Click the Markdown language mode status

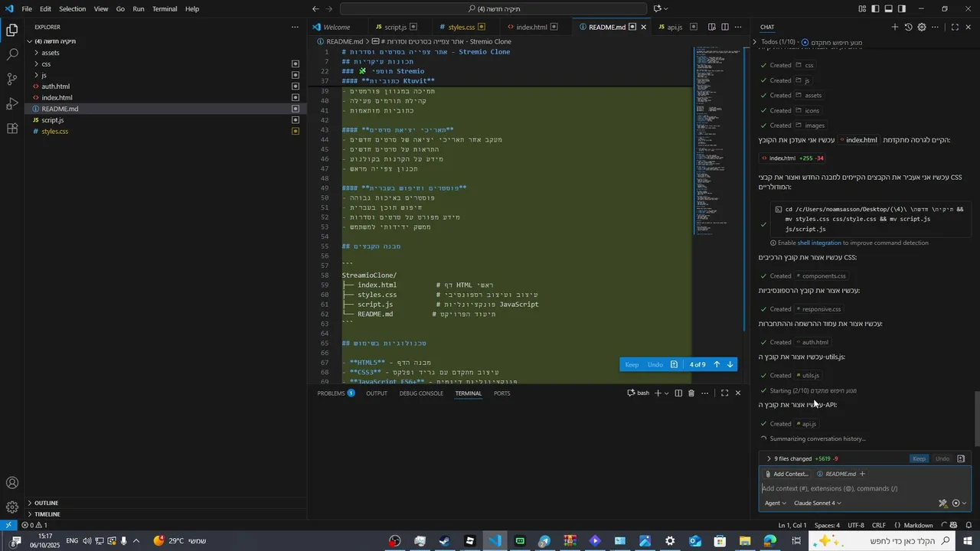[918, 525]
